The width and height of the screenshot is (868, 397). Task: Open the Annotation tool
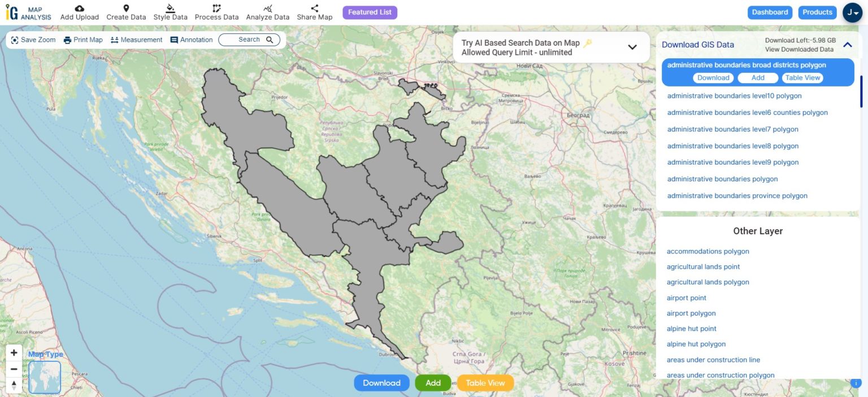click(x=172, y=40)
